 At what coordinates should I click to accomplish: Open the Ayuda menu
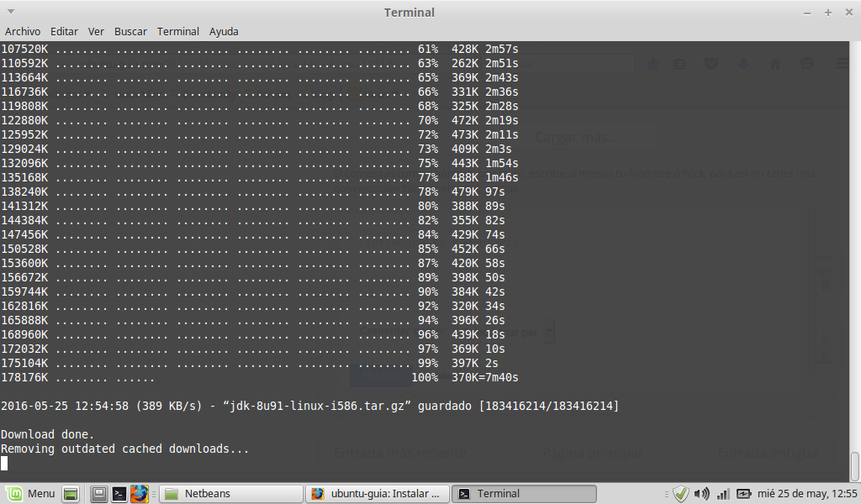click(224, 31)
